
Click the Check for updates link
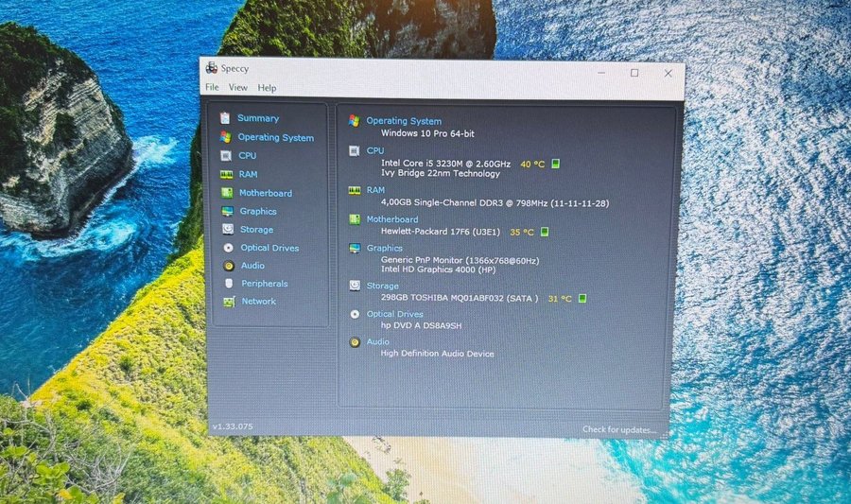coord(619,429)
